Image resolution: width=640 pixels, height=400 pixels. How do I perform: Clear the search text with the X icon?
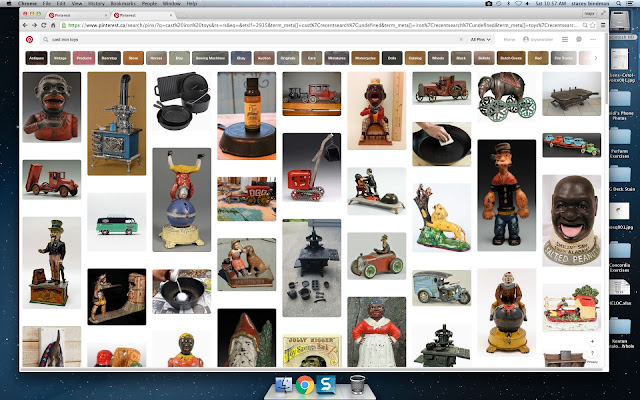[461, 40]
